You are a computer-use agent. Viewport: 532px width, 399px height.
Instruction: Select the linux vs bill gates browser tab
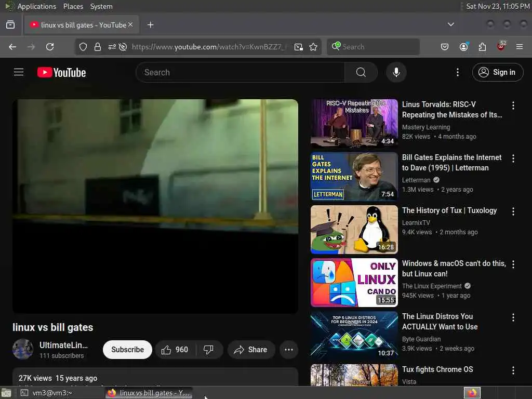click(82, 25)
